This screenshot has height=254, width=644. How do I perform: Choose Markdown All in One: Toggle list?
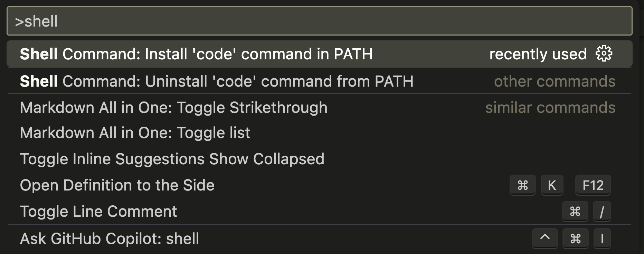pos(320,133)
